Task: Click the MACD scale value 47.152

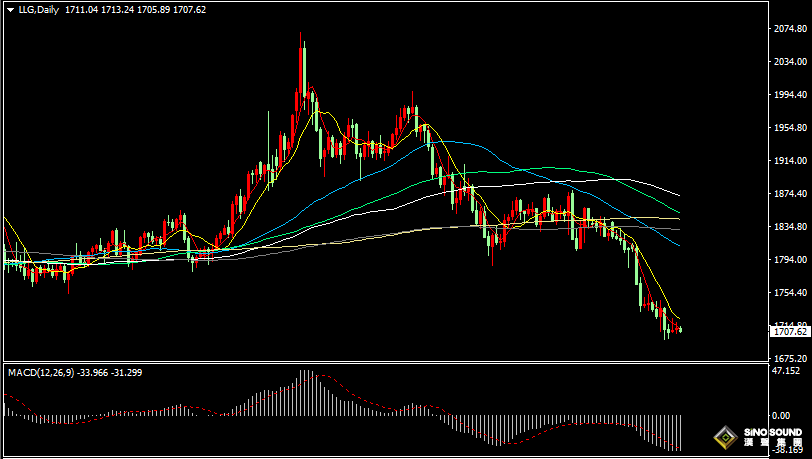Action: (x=786, y=371)
